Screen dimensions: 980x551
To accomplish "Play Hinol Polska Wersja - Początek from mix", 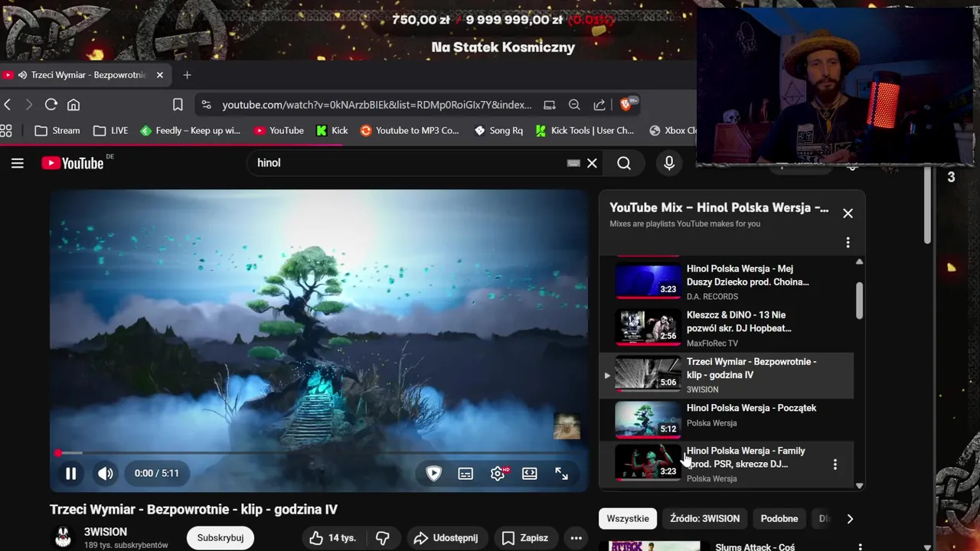I will click(x=726, y=419).
